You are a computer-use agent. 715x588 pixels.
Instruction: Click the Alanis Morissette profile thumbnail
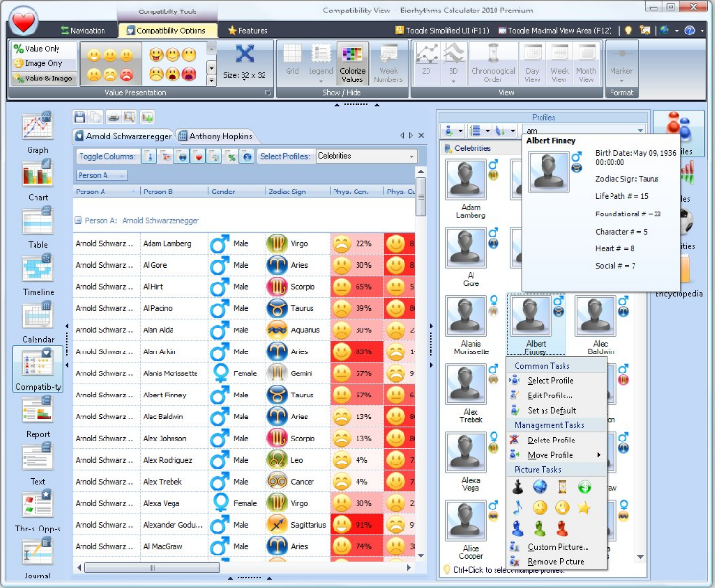(471, 326)
